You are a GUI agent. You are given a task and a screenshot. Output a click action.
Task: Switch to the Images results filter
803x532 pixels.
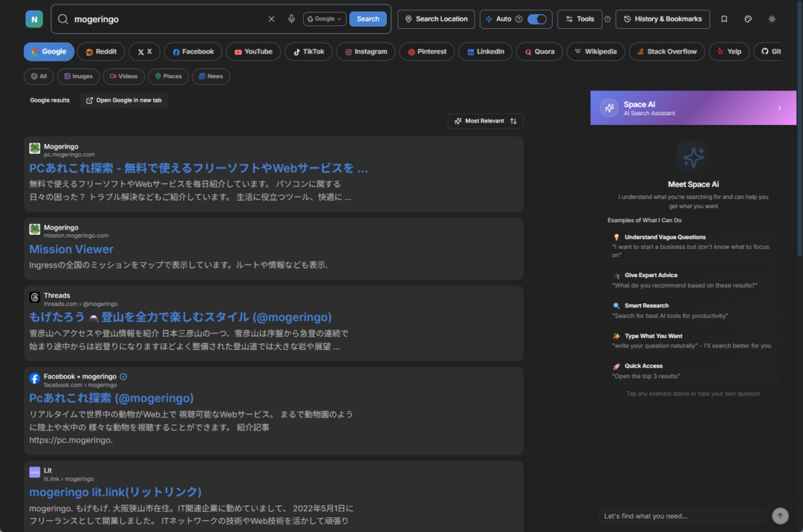click(x=78, y=76)
